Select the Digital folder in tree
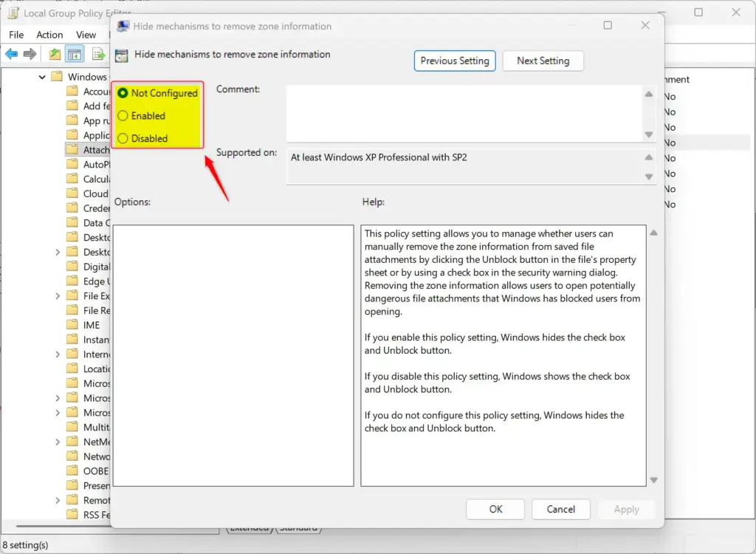756x554 pixels. 88,267
